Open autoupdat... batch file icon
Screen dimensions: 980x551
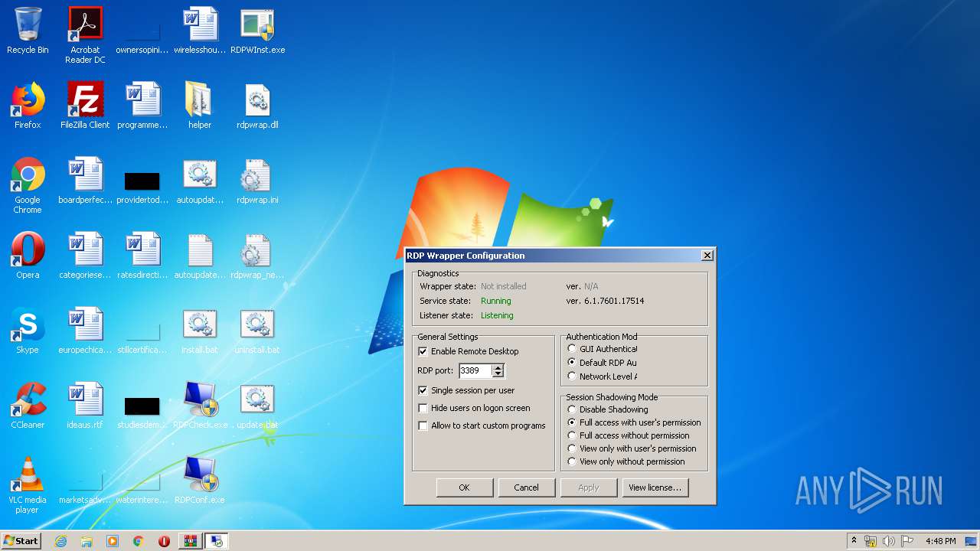point(200,181)
